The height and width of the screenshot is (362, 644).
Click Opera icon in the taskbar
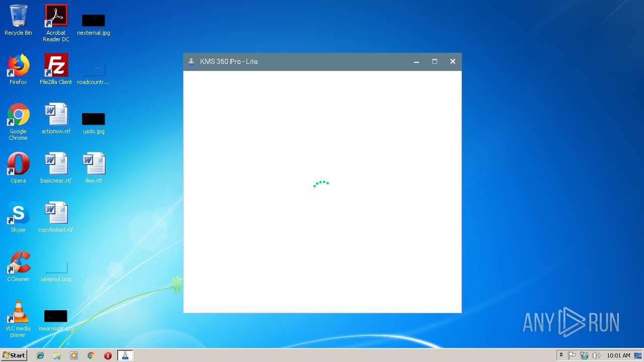click(x=108, y=355)
